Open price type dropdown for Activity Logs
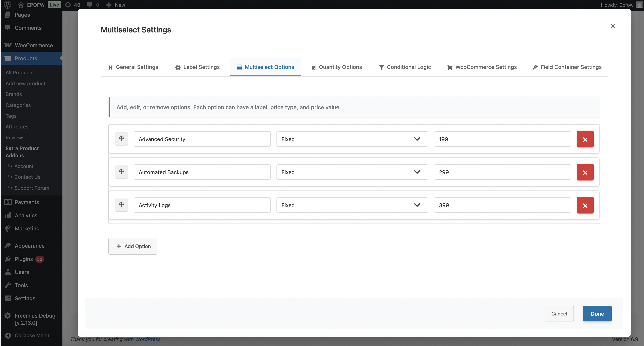Image resolution: width=644 pixels, height=346 pixels. coord(352,205)
